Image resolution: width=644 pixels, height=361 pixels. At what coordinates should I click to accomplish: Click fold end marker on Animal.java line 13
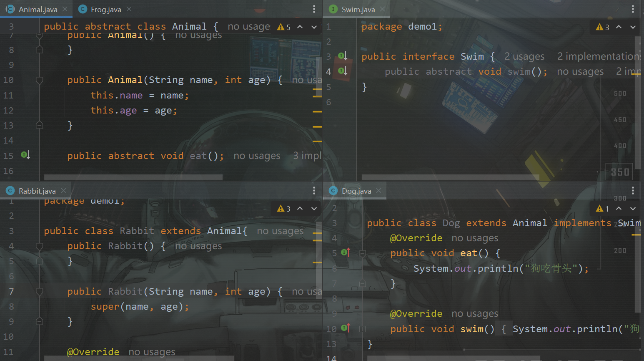pyautogui.click(x=40, y=125)
